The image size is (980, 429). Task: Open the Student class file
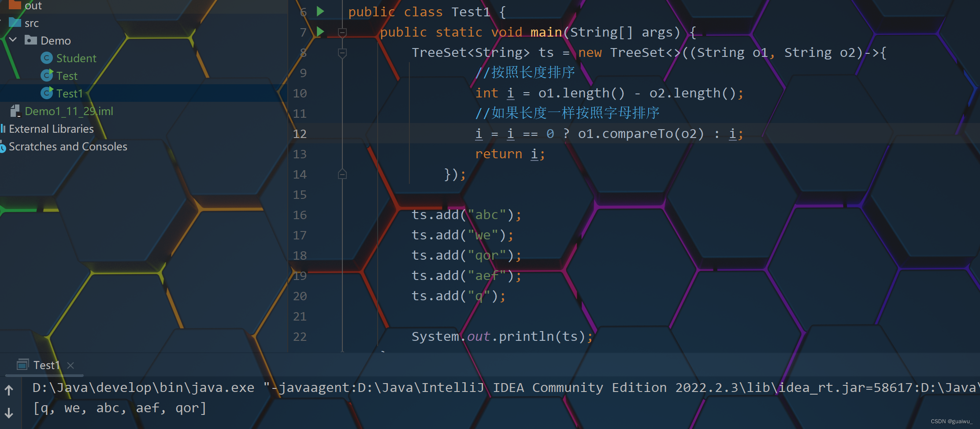pyautogui.click(x=76, y=58)
